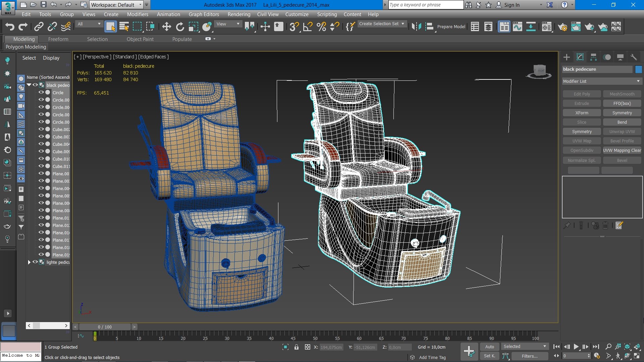
Task: Select the Move tool in main toolbar
Action: [x=166, y=26]
